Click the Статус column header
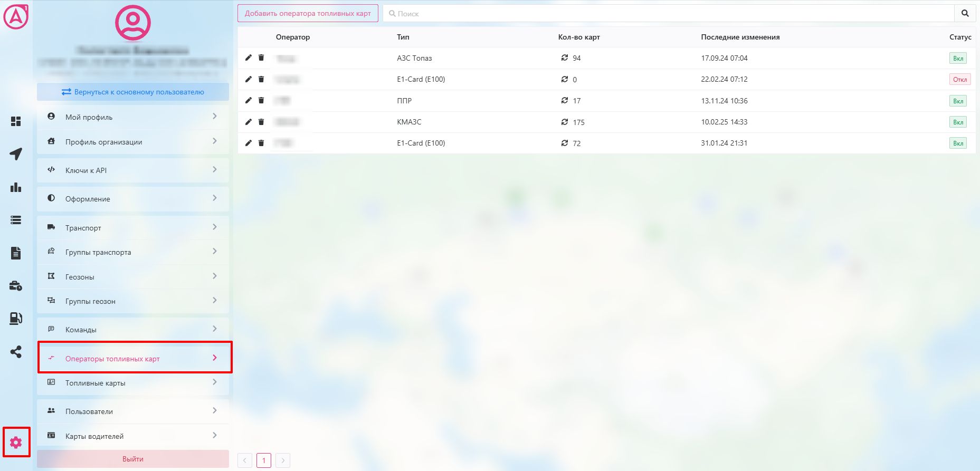The height and width of the screenshot is (471, 980). 960,37
